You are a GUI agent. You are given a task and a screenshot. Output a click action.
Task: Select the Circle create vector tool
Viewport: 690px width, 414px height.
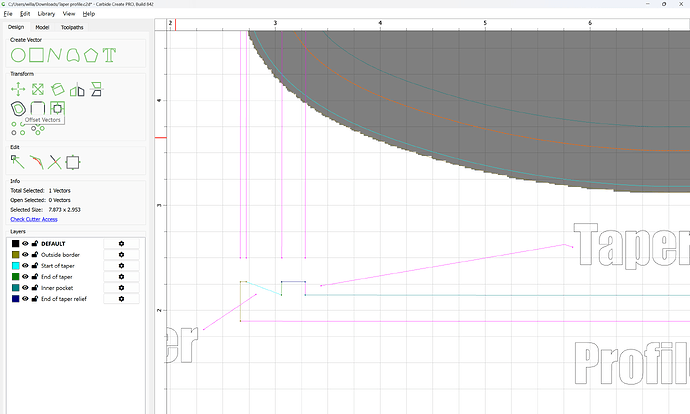17,54
